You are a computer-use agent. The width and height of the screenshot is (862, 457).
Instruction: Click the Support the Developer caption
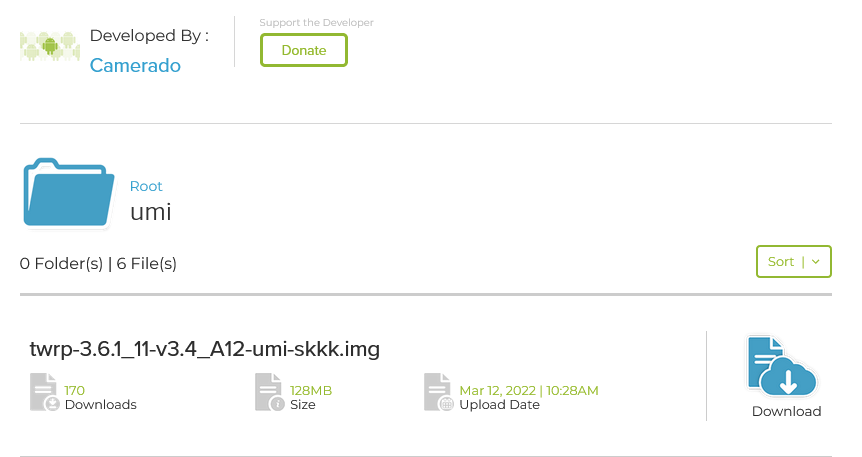coord(316,23)
